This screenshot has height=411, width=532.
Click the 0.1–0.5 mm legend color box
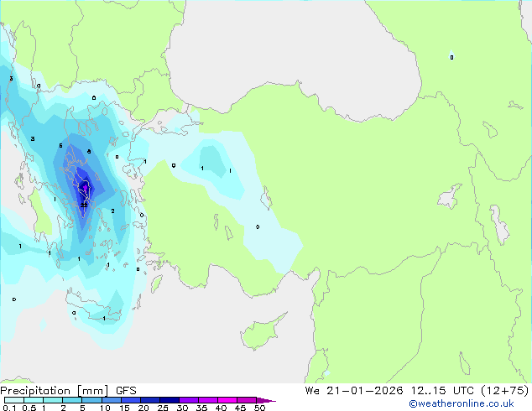pyautogui.click(x=14, y=400)
